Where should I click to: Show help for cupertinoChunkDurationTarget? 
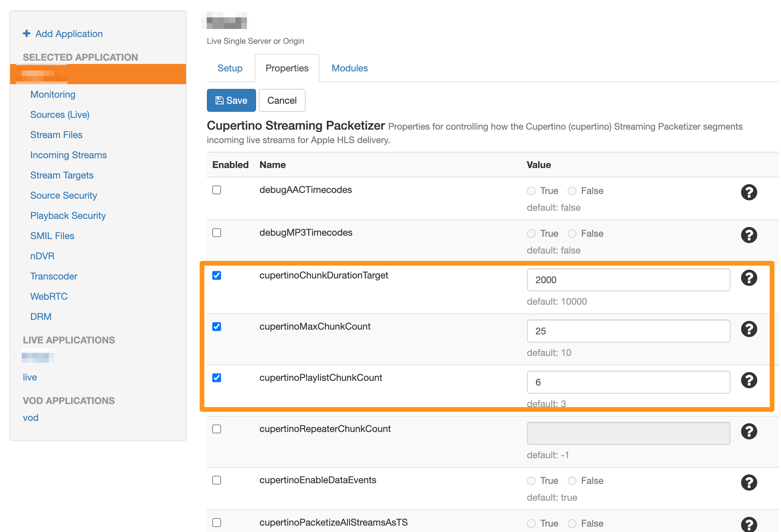pos(749,278)
